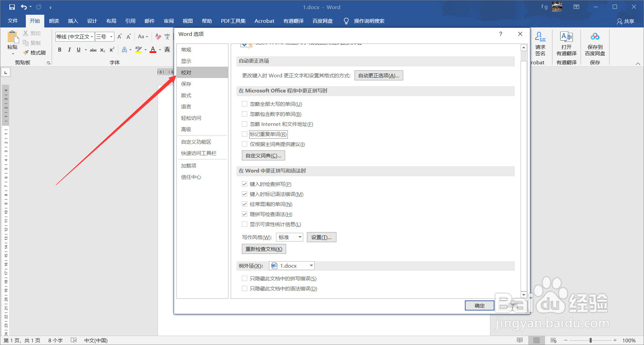The image size is (644, 345).
Task: Expand font color dropdown arrow
Action: pyautogui.click(x=160, y=50)
